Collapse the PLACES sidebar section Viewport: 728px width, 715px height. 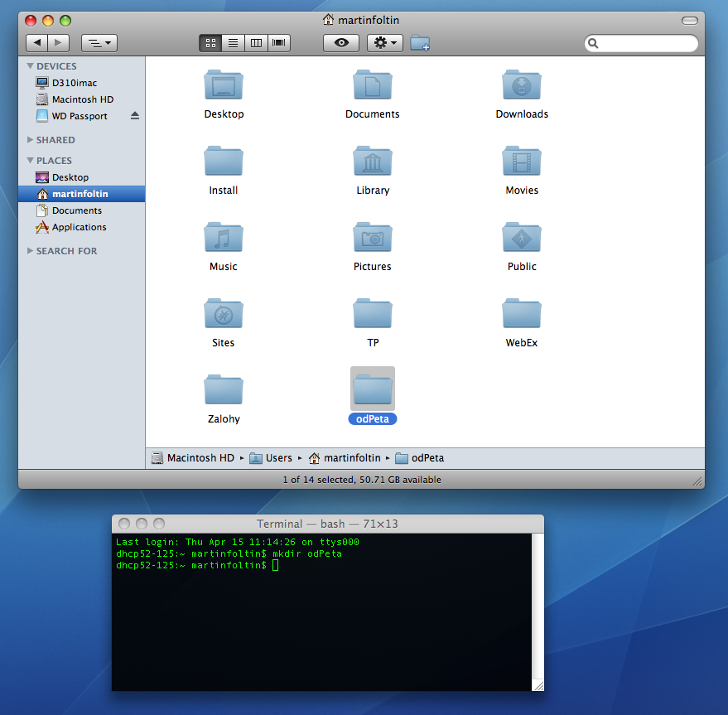(30, 160)
